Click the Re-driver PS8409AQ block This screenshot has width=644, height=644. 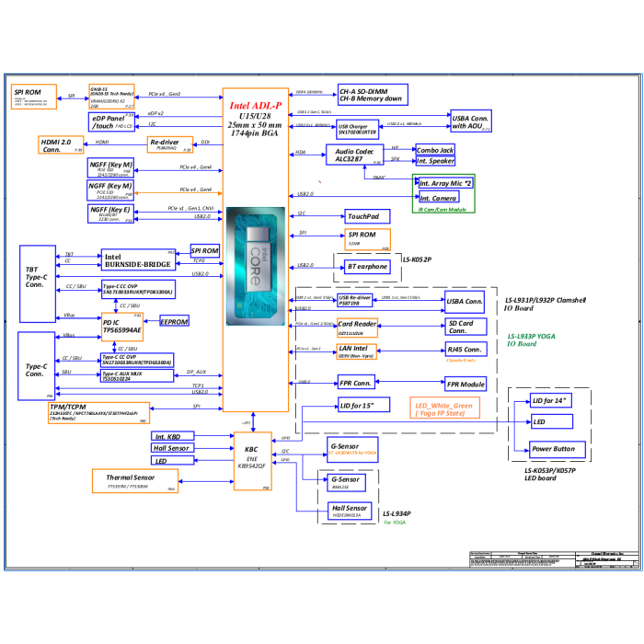(170, 144)
